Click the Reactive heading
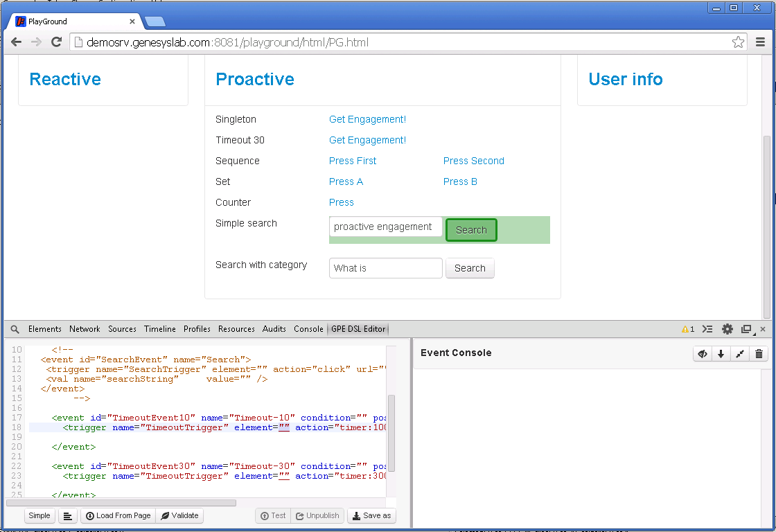The height and width of the screenshot is (532, 776). coord(65,79)
